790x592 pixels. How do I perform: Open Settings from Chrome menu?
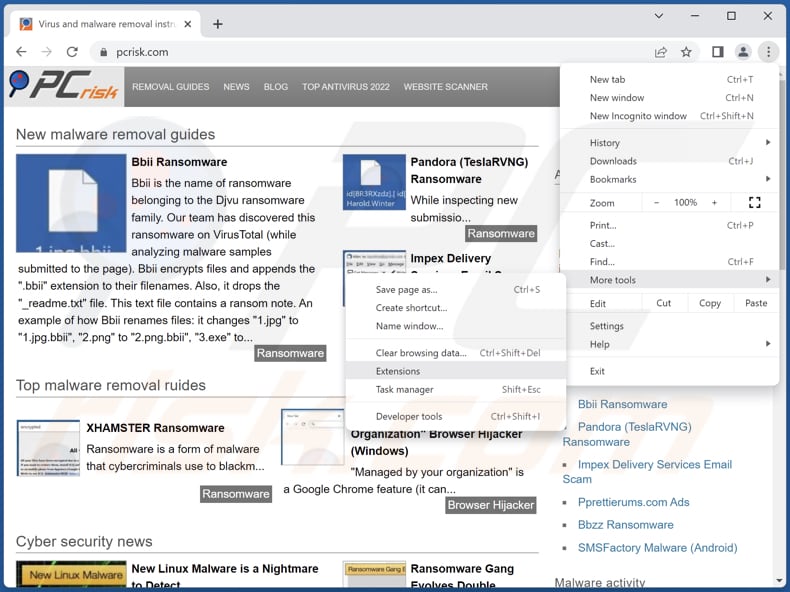point(607,326)
